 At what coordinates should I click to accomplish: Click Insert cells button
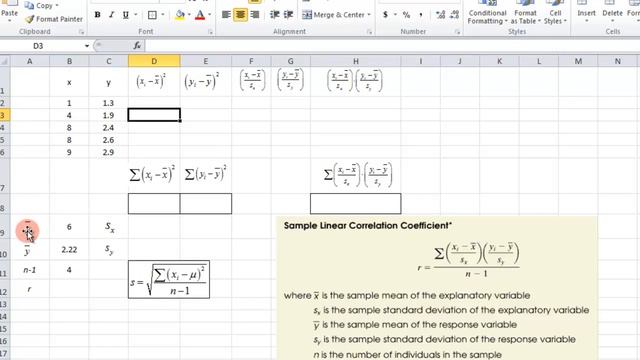click(x=586, y=12)
